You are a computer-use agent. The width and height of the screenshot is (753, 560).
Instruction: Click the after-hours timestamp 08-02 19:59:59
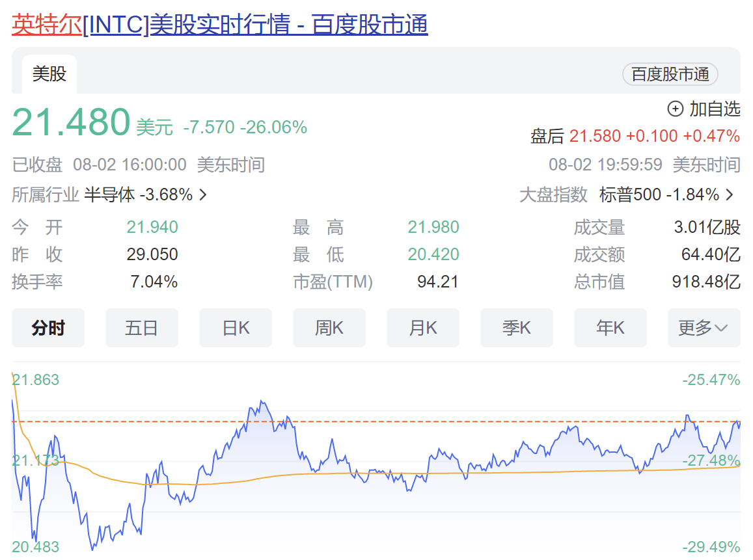[x=605, y=165]
